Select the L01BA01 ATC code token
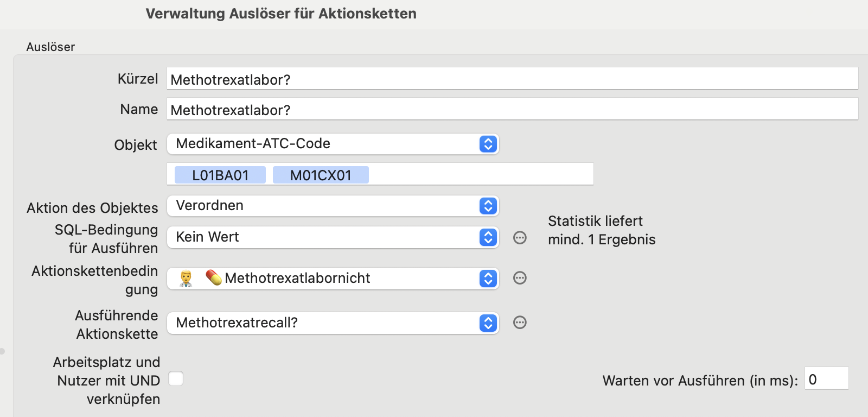The width and height of the screenshot is (868, 417). 220,175
